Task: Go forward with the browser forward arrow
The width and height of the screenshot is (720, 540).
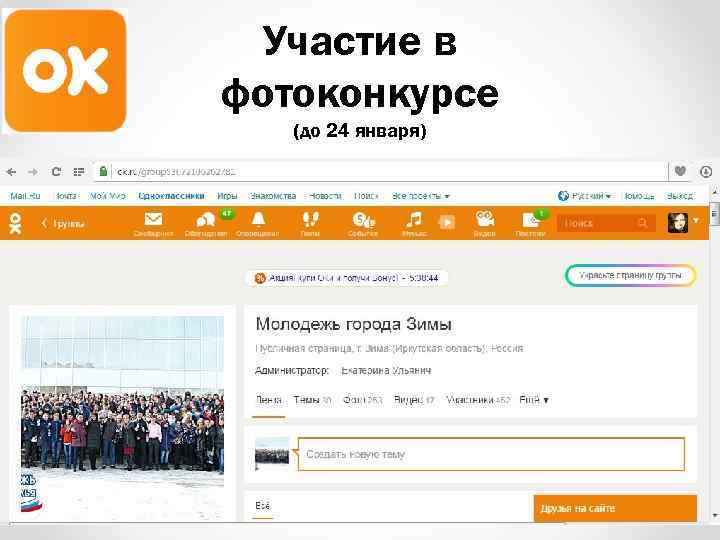Action: [x=33, y=172]
